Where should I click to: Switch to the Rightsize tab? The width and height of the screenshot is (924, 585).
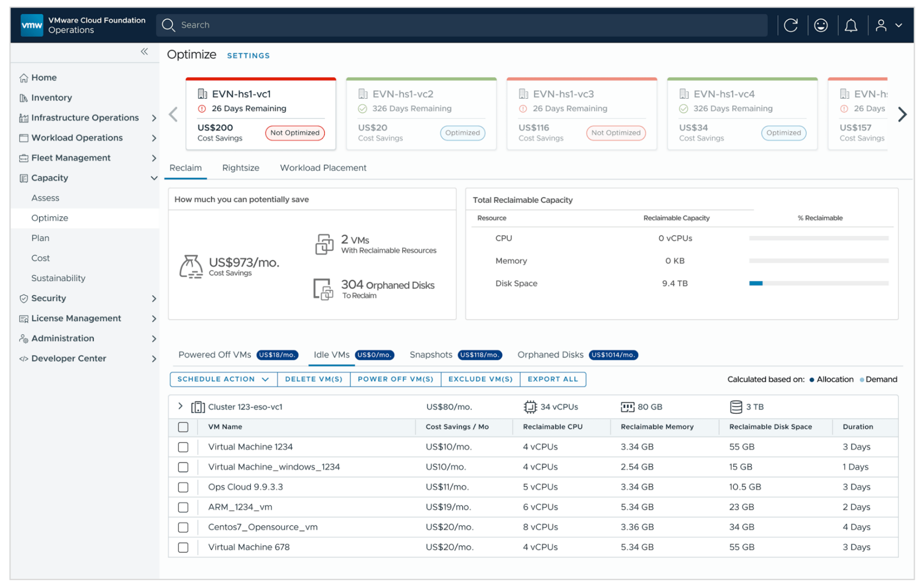(x=241, y=168)
